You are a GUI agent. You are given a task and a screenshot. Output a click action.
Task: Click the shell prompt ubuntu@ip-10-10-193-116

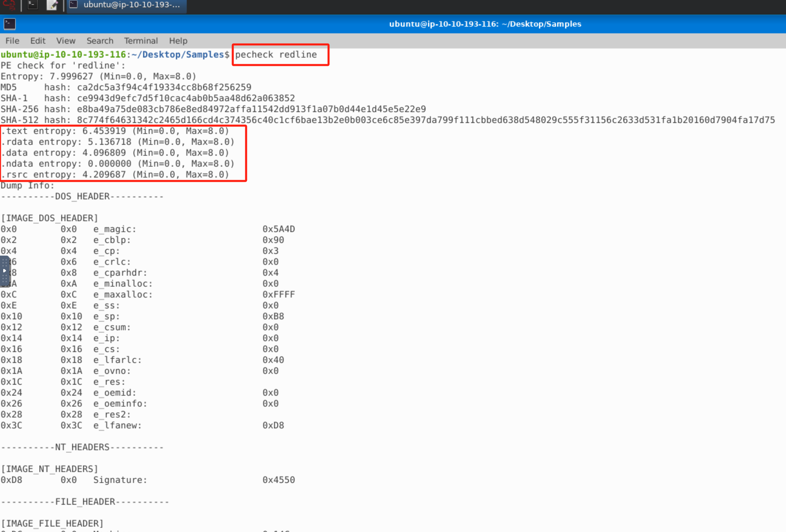pos(63,55)
